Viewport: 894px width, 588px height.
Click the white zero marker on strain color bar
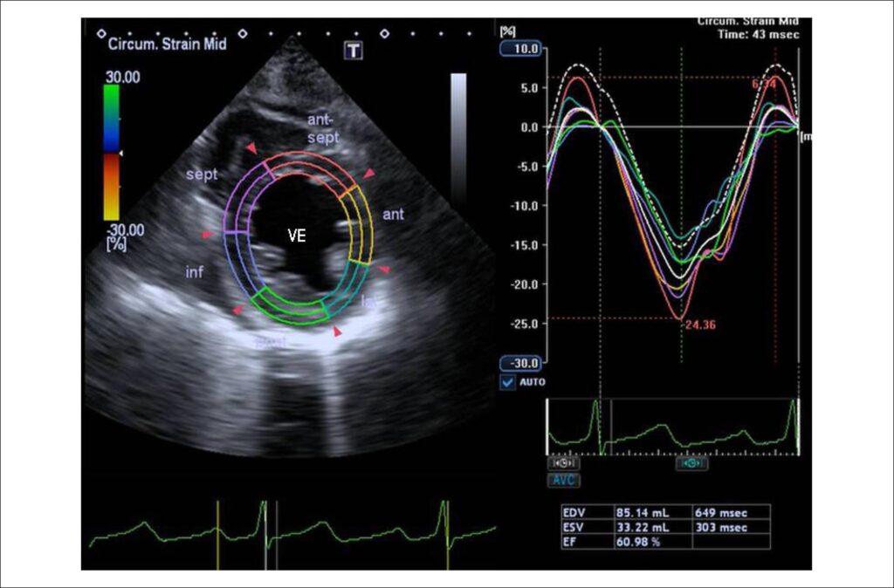click(x=120, y=154)
